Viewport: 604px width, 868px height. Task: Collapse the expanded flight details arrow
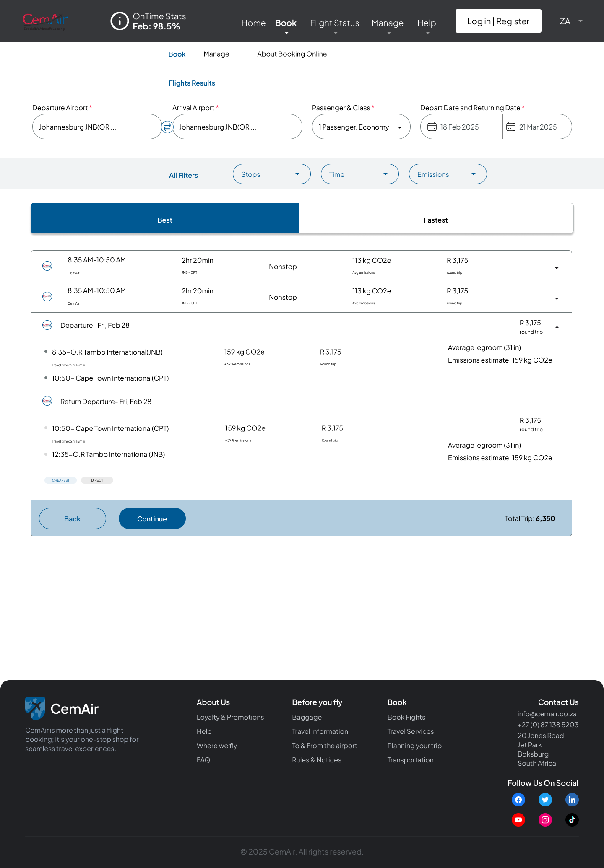(557, 327)
